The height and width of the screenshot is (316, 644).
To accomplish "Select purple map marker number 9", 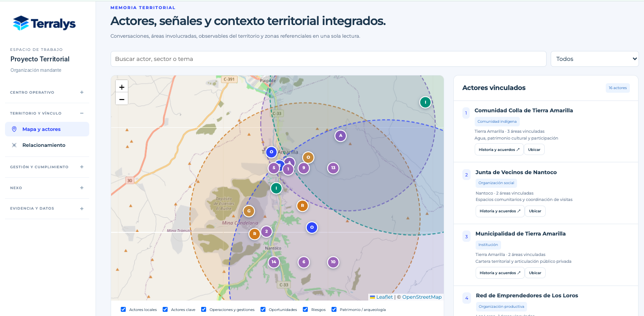I will point(304,168).
